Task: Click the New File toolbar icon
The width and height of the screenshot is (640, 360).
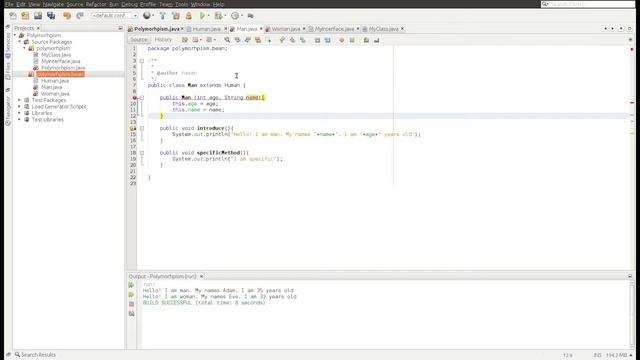Action: 13,16
